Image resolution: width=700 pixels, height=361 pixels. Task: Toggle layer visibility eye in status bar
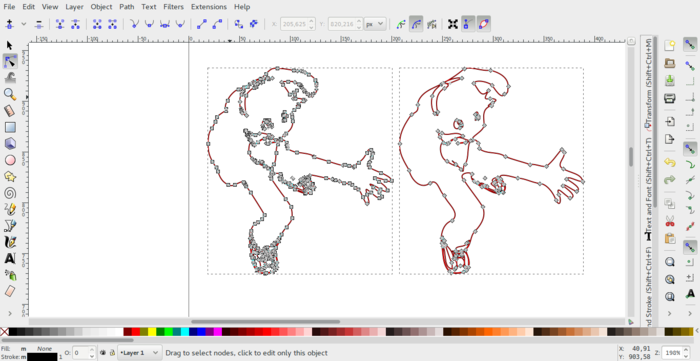(x=102, y=353)
